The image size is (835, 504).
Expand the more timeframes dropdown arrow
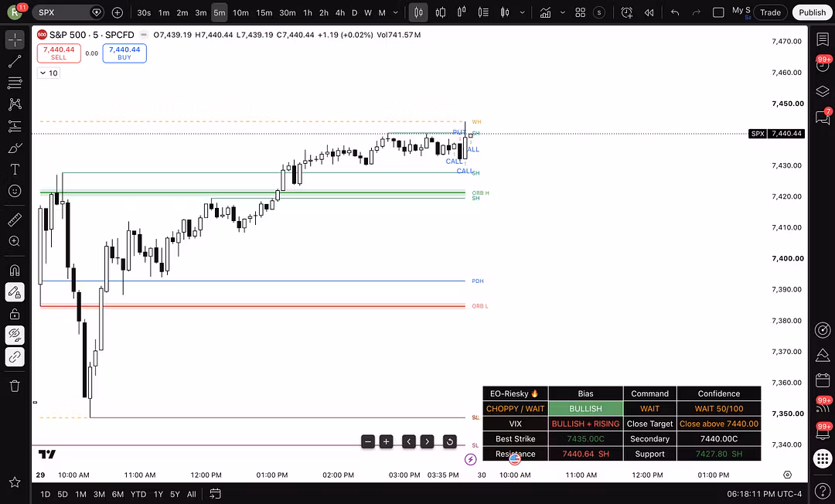tap(395, 12)
